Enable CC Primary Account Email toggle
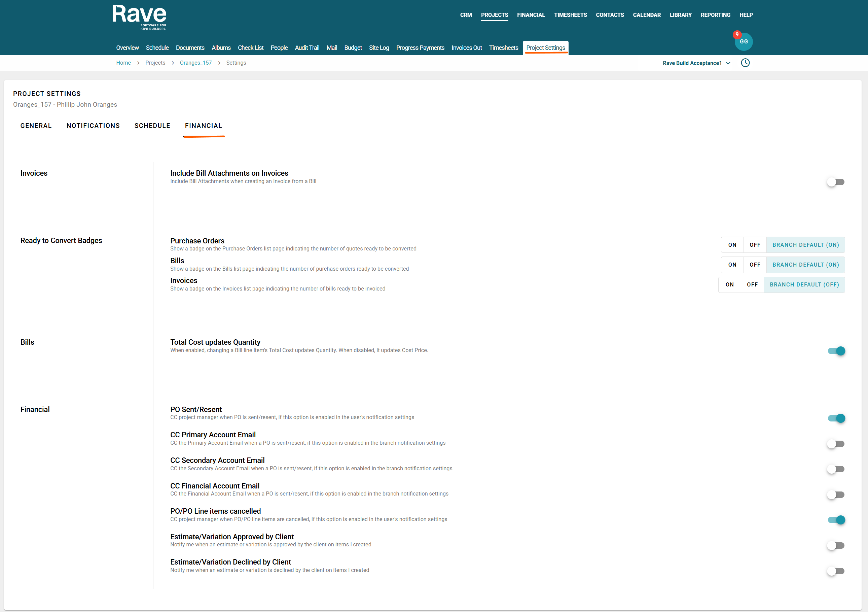Viewport: 868px width, 612px height. [x=835, y=444]
